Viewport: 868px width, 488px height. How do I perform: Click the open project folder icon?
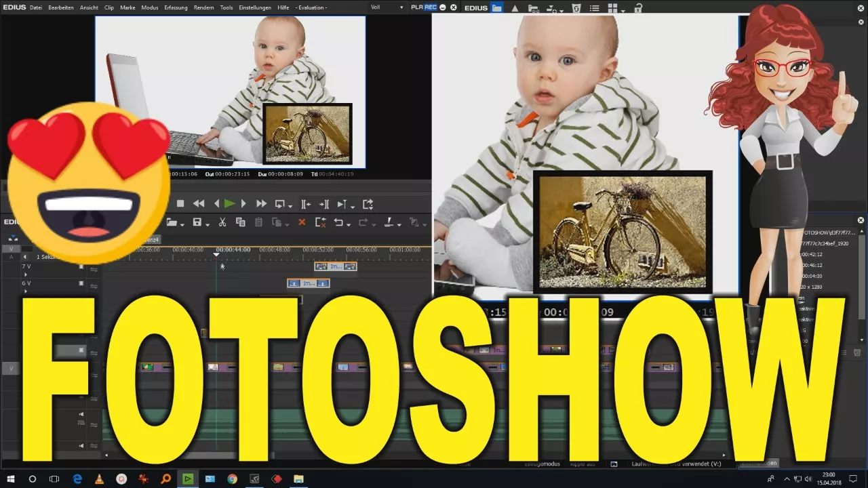click(x=172, y=222)
